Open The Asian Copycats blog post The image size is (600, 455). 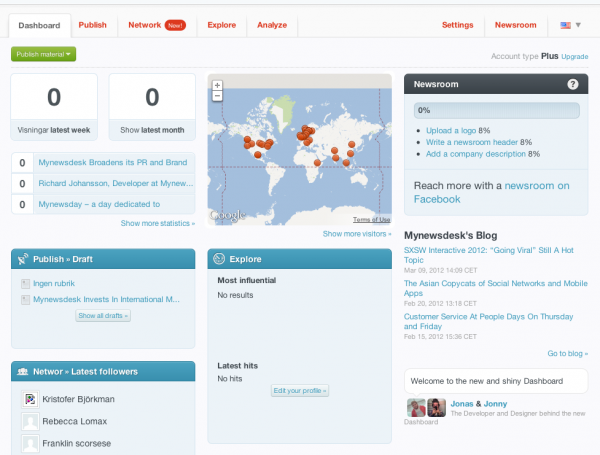click(x=496, y=288)
